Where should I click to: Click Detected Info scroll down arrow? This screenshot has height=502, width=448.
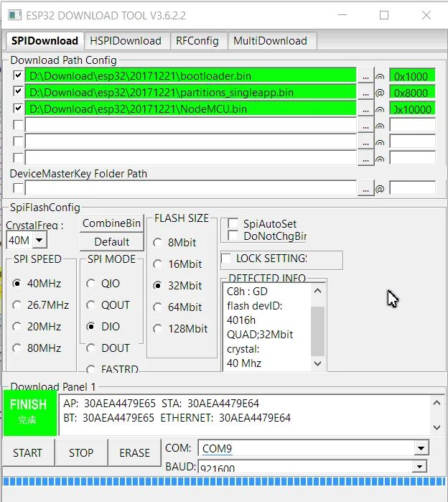tap(318, 363)
